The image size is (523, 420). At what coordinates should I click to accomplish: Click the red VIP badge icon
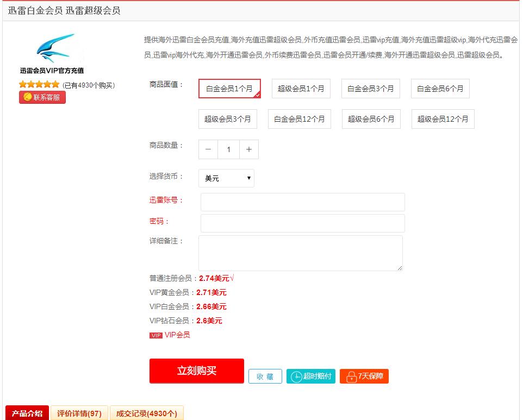pyautogui.click(x=156, y=335)
